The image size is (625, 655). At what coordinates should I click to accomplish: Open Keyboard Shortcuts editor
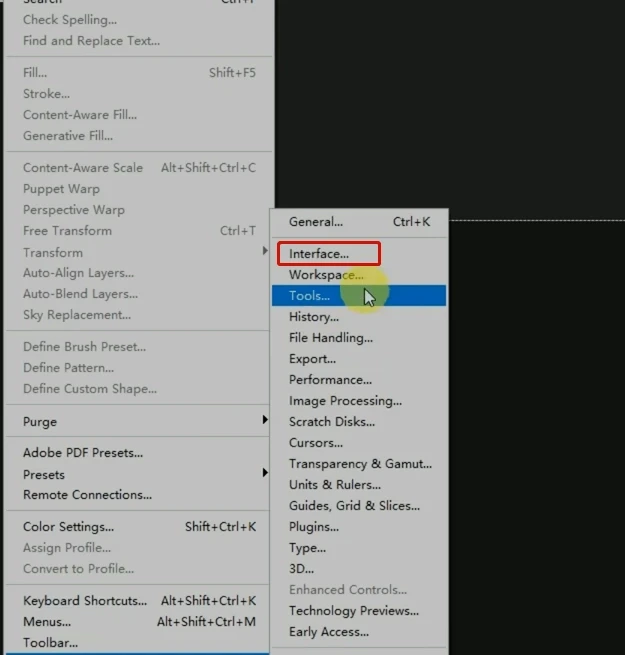point(85,601)
